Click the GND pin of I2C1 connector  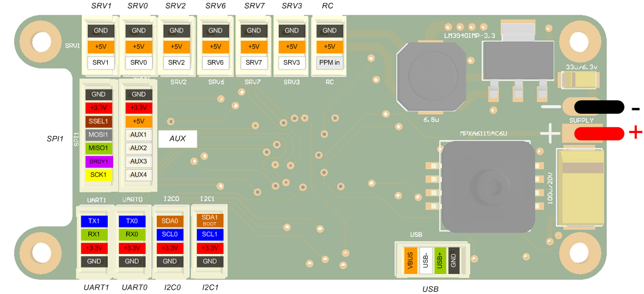click(210, 262)
